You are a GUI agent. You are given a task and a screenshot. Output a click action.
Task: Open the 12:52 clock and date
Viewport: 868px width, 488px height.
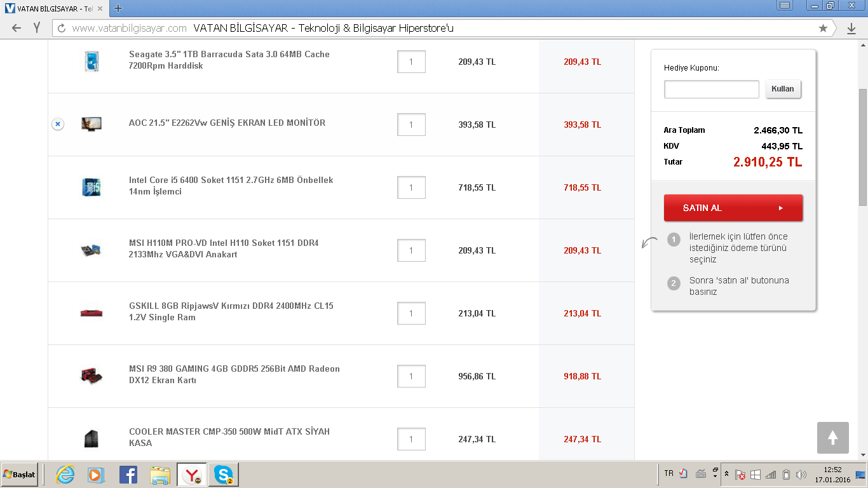click(x=832, y=475)
